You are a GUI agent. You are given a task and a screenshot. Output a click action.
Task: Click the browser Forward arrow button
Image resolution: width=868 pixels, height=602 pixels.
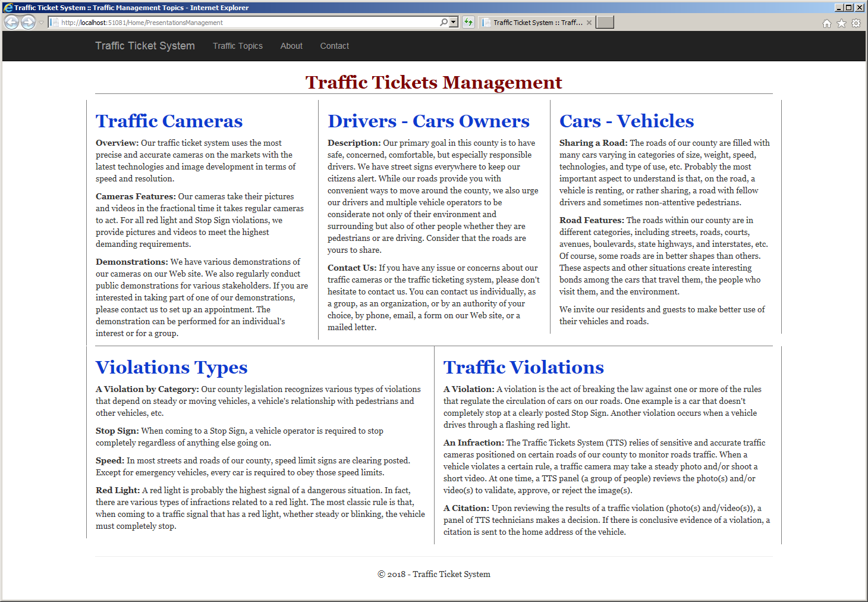(x=28, y=23)
